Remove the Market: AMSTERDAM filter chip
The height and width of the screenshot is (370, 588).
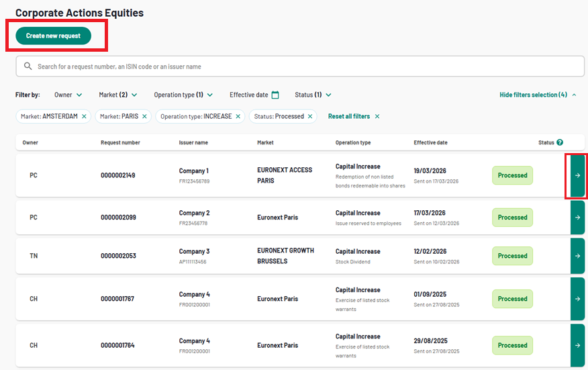(84, 116)
